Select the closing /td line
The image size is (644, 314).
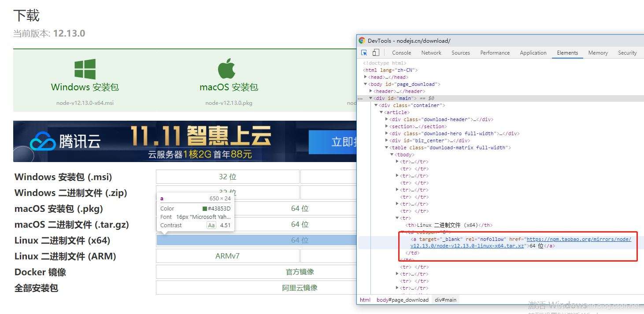(x=412, y=253)
